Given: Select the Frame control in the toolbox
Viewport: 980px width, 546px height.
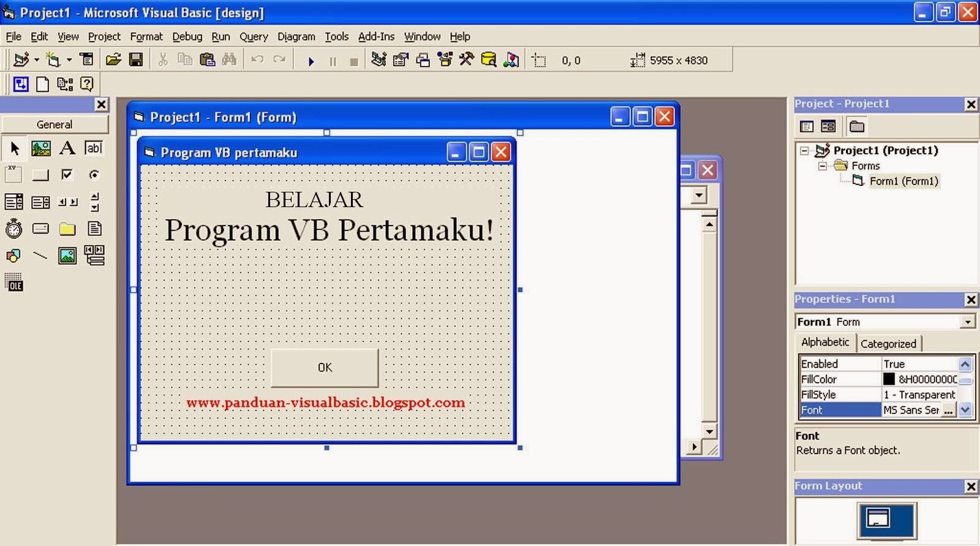Looking at the screenshot, I should coord(14,175).
